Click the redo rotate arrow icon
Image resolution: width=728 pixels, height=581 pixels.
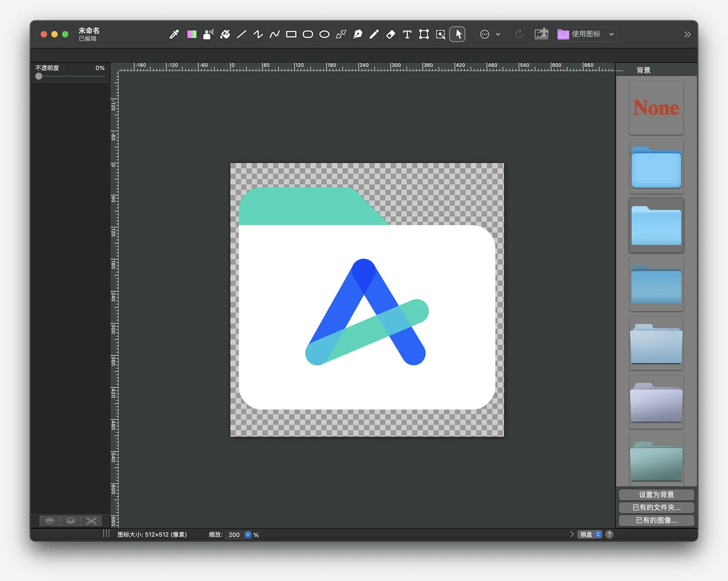pyautogui.click(x=519, y=34)
